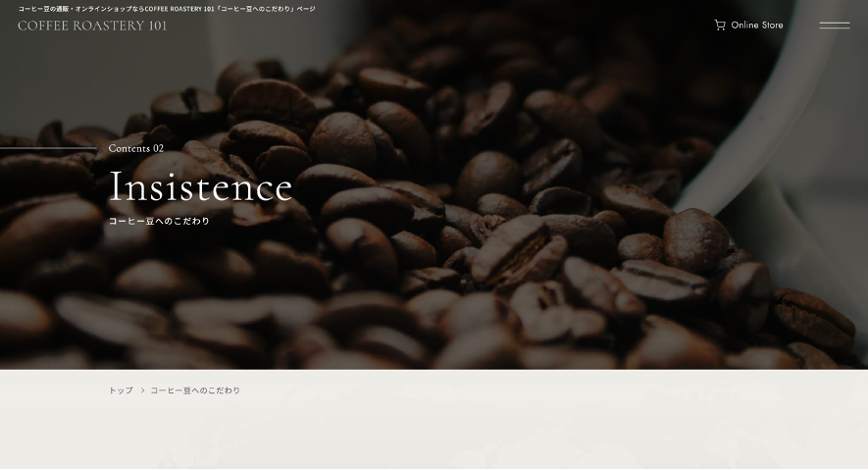Click the top tagline header text

pyautogui.click(x=167, y=9)
